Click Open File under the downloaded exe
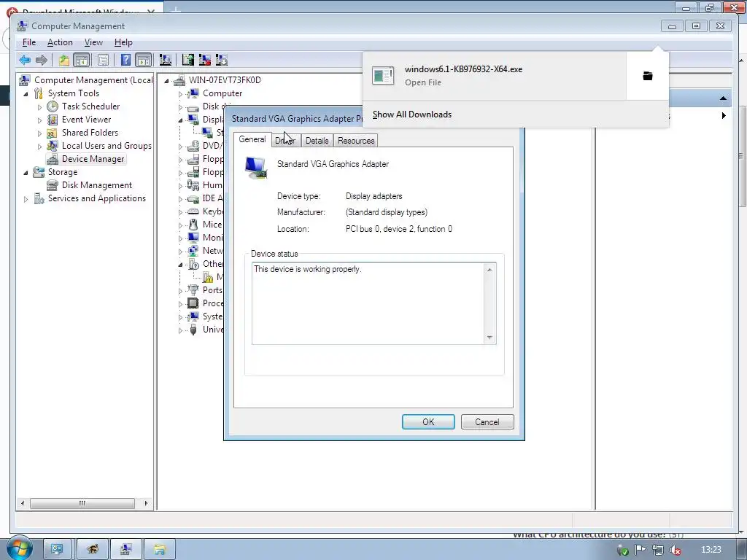Viewport: 747px width, 560px height. [423, 82]
